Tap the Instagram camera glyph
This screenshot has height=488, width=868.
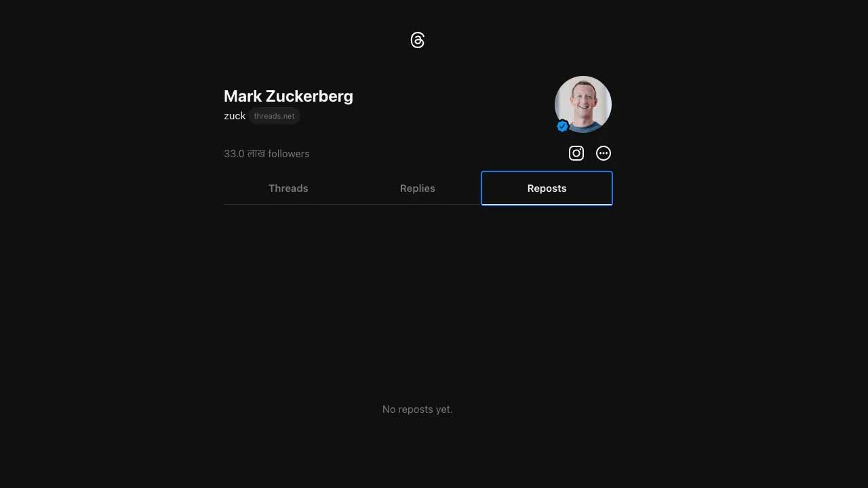point(576,153)
